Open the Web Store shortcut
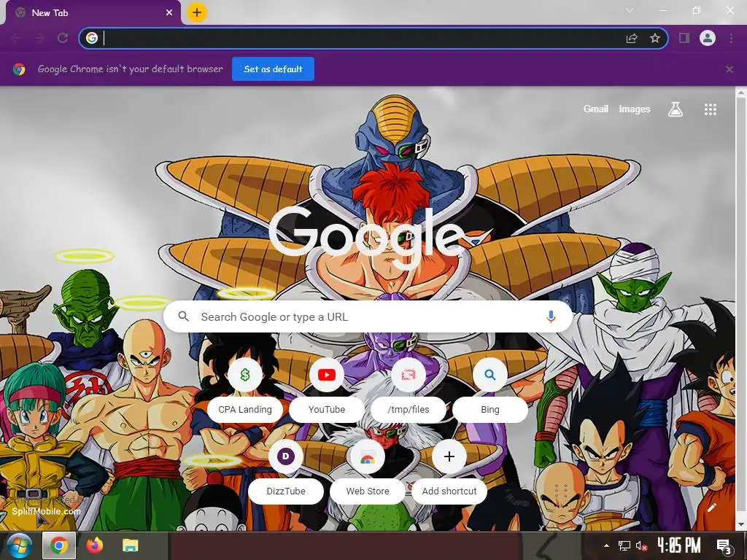Viewport: 747px width, 560px height. [368, 472]
